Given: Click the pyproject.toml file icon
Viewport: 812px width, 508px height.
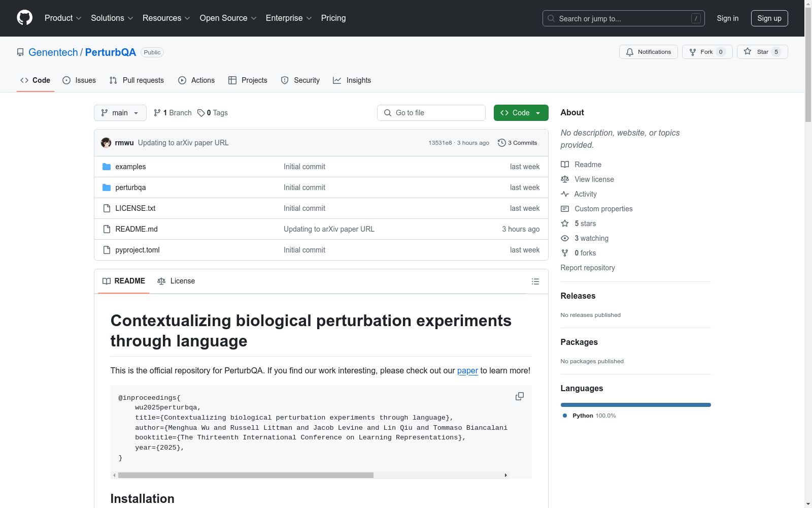Looking at the screenshot, I should (x=107, y=250).
